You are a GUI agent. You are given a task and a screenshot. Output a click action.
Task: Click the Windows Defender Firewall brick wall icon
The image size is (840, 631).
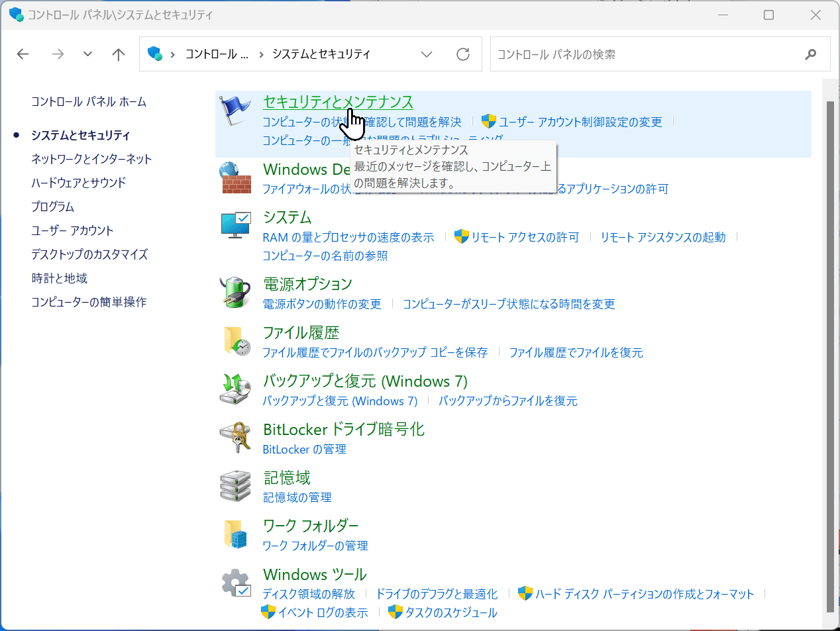[x=235, y=177]
